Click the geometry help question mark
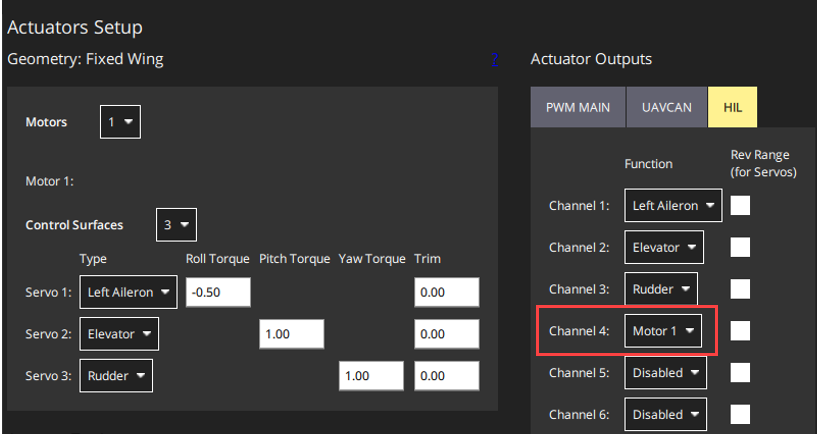 (494, 59)
